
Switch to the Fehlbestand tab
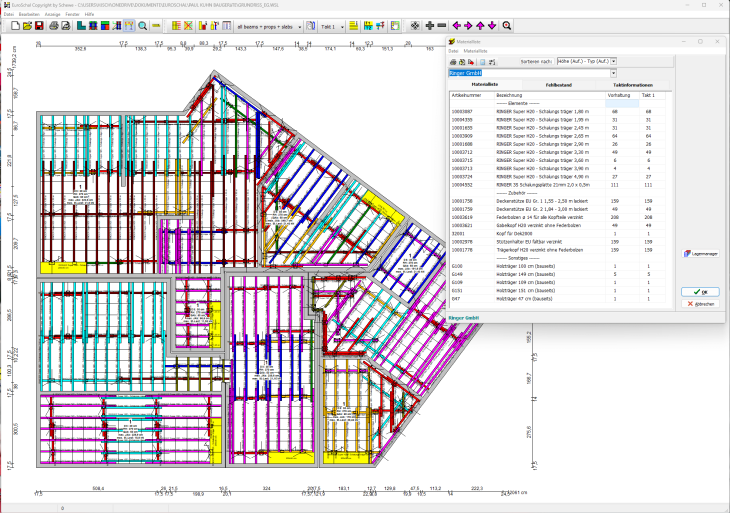pos(558,85)
